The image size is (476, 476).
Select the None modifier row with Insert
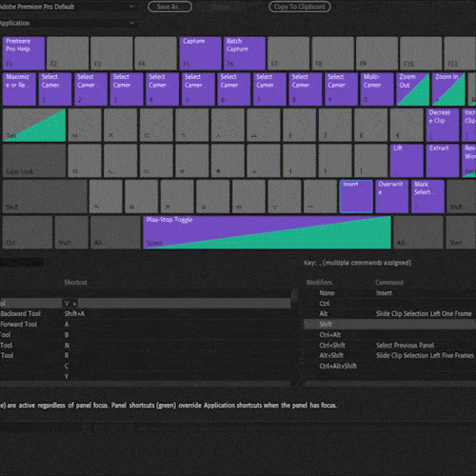pyautogui.click(x=389, y=293)
